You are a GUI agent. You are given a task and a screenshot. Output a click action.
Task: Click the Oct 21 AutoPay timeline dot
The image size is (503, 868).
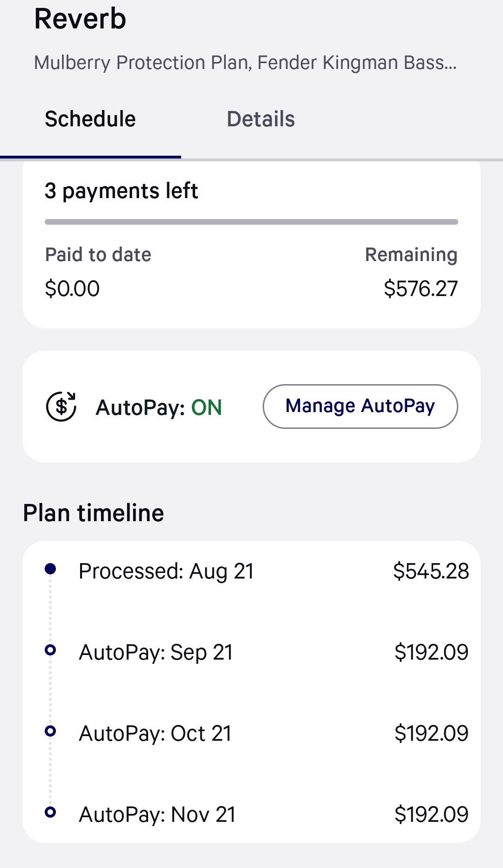50,731
